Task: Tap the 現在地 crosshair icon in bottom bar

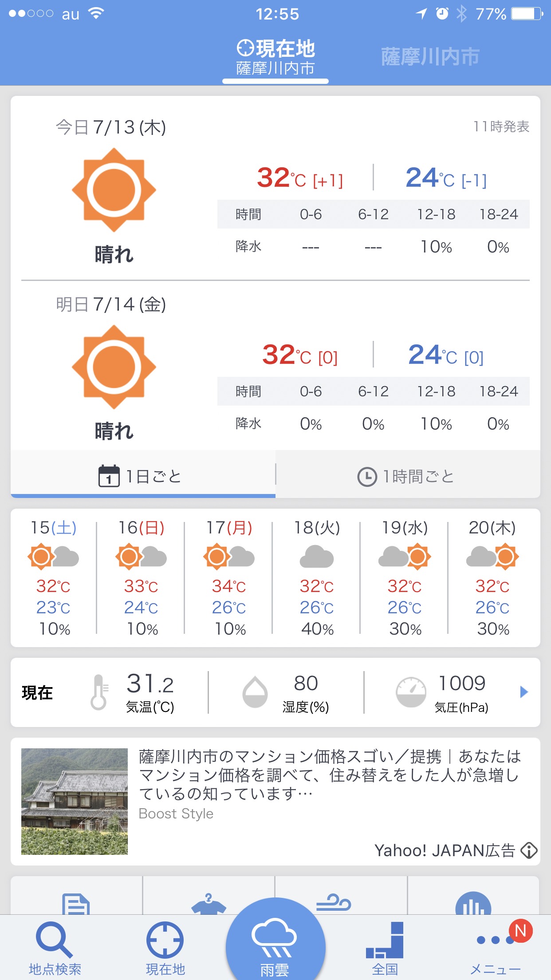Action: coord(165,940)
